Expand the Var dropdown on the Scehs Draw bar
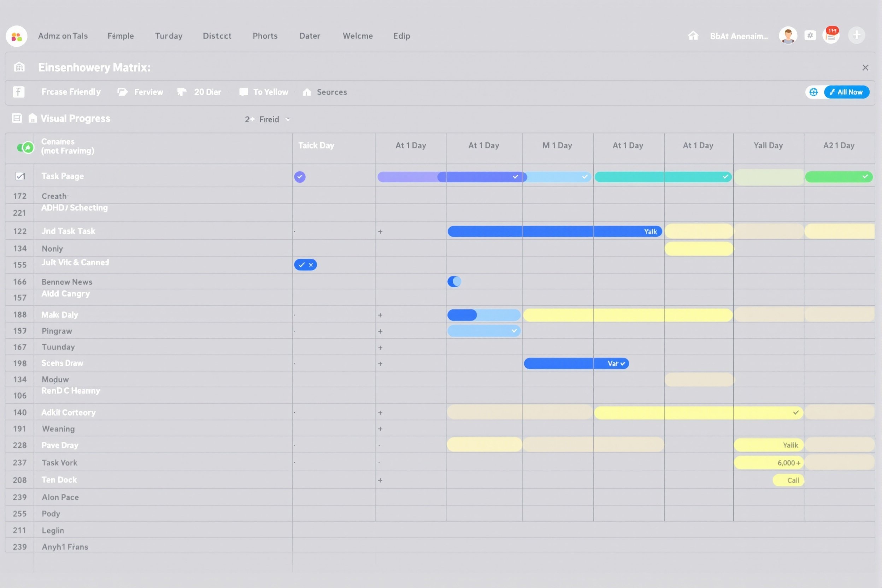 (622, 363)
